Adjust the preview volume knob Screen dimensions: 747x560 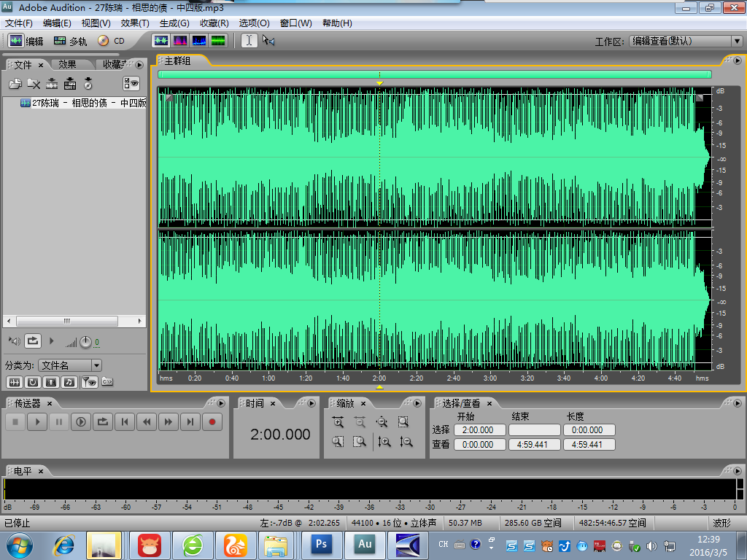[85, 342]
